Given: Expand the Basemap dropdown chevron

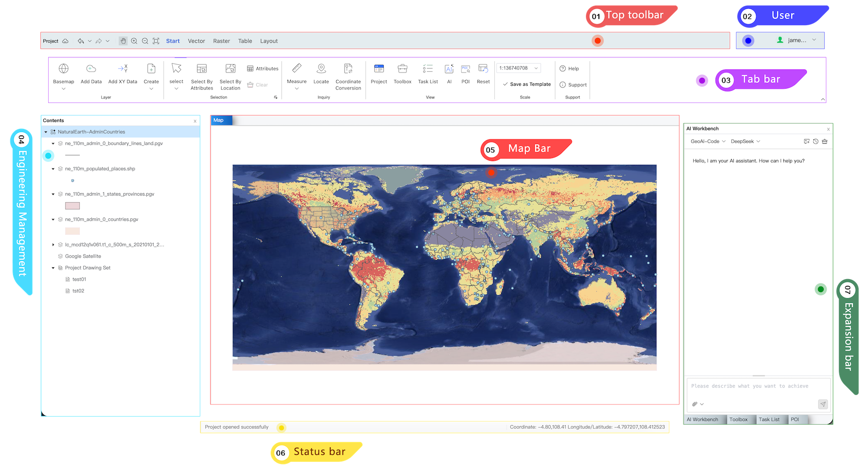Looking at the screenshot, I should (63, 89).
